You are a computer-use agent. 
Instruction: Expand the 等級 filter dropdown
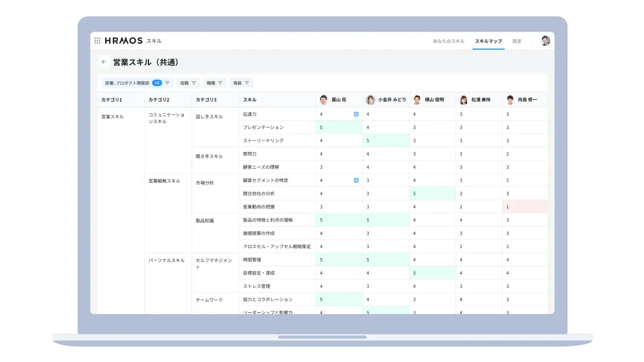click(241, 83)
